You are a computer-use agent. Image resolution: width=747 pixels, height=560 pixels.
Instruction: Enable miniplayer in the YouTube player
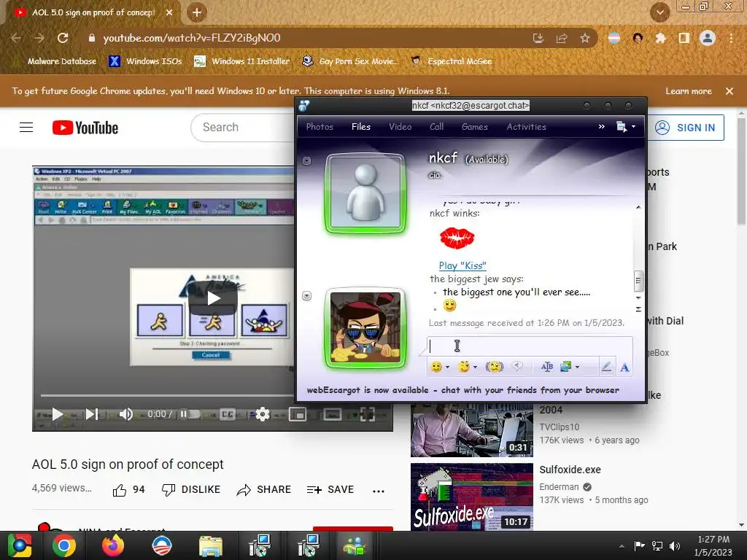coord(298,414)
